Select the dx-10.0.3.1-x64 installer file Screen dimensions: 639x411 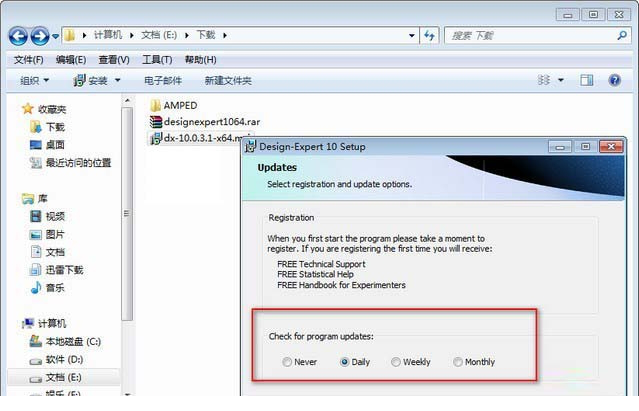point(198,138)
